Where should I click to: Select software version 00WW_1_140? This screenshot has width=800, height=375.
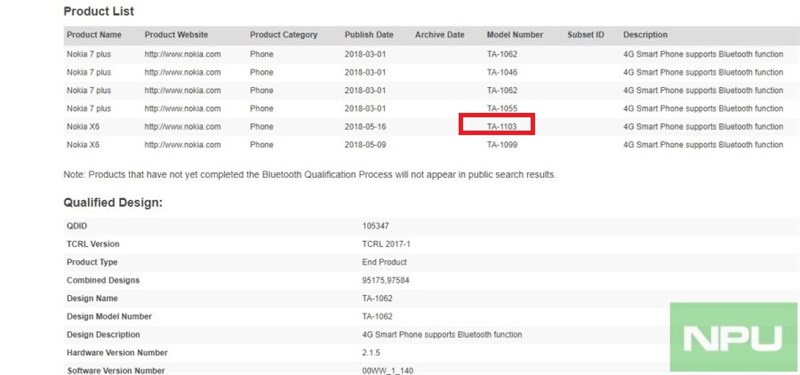coord(388,371)
